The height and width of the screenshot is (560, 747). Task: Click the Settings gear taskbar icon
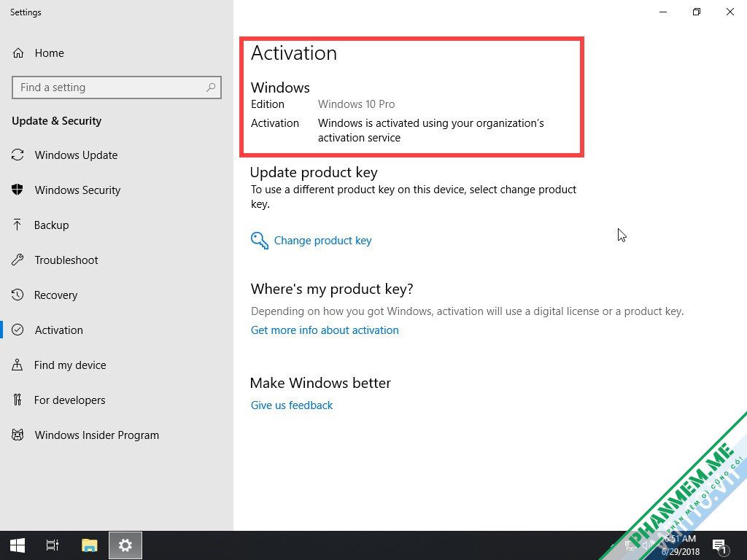pyautogui.click(x=125, y=545)
